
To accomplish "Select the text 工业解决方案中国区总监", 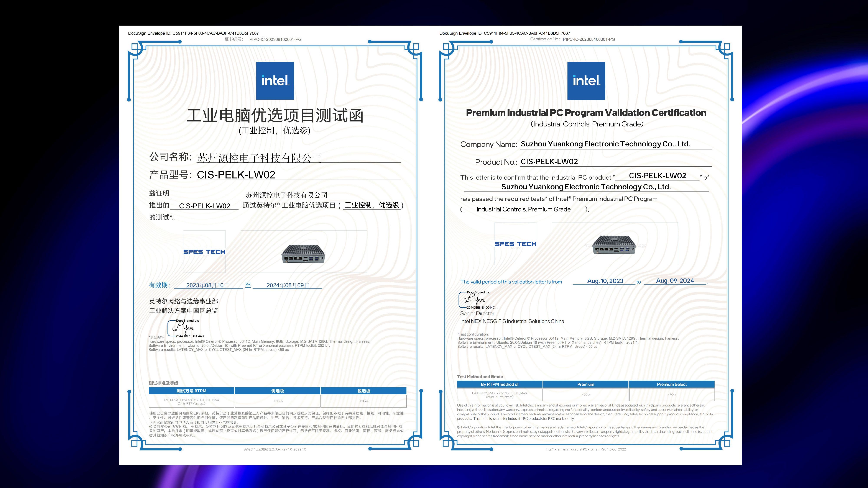I will tap(184, 311).
